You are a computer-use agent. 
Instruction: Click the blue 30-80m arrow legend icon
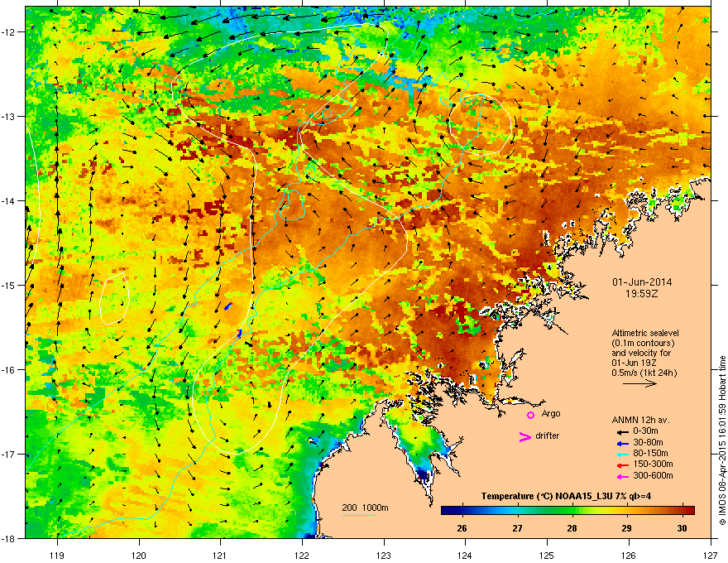coord(623,443)
